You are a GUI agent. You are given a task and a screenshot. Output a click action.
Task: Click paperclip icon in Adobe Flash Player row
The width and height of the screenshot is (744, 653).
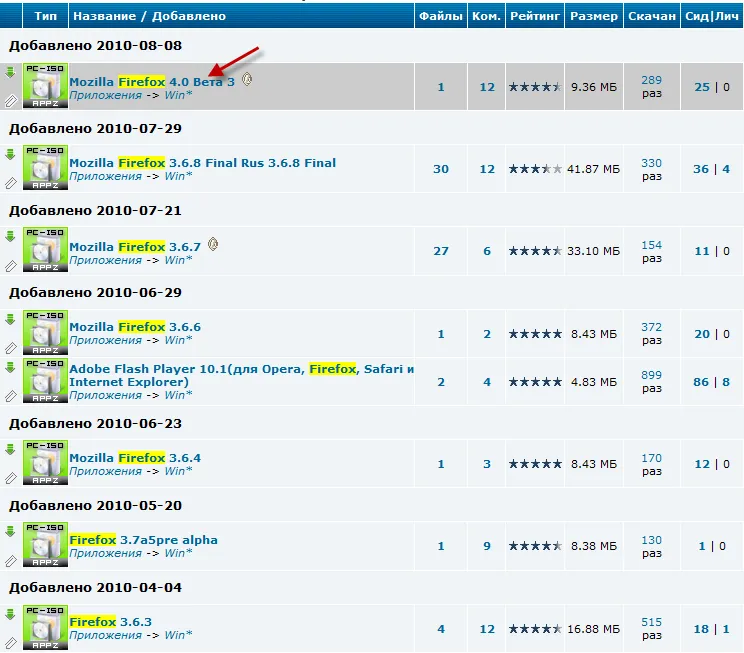[x=10, y=396]
